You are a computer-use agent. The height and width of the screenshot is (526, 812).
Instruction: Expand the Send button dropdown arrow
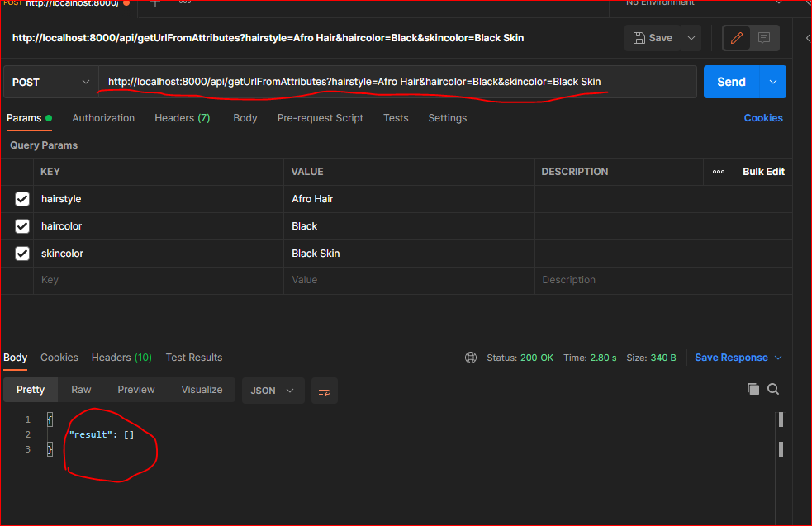coord(773,82)
